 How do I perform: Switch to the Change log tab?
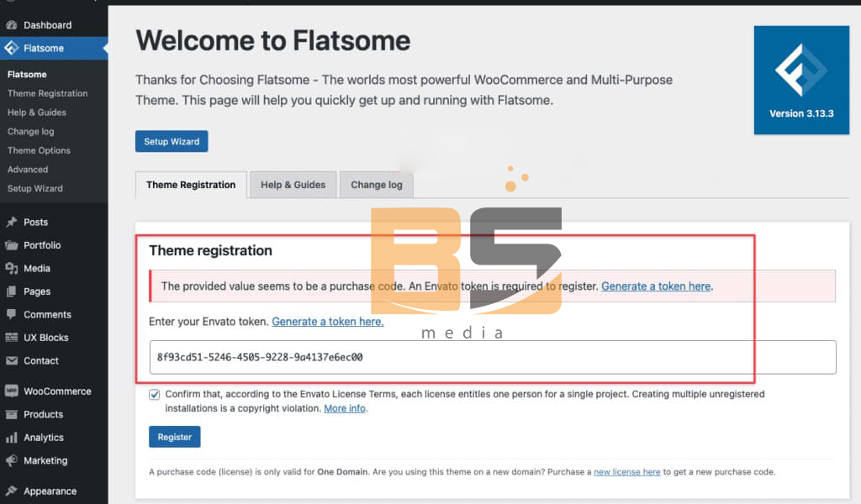pos(377,185)
